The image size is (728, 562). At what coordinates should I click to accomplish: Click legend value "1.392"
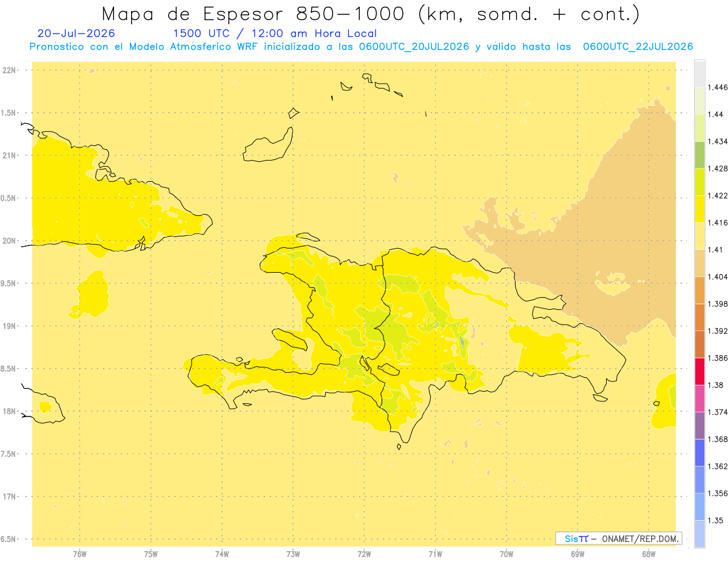pyautogui.click(x=718, y=331)
